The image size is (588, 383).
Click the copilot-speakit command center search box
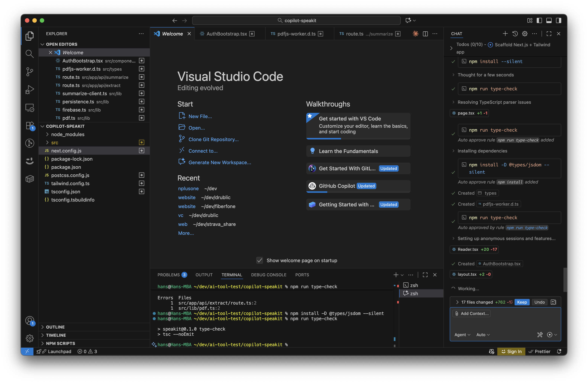[296, 20]
